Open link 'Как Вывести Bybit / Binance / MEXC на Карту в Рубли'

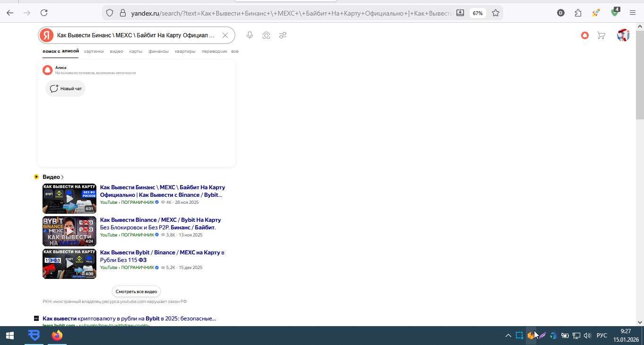162,256
